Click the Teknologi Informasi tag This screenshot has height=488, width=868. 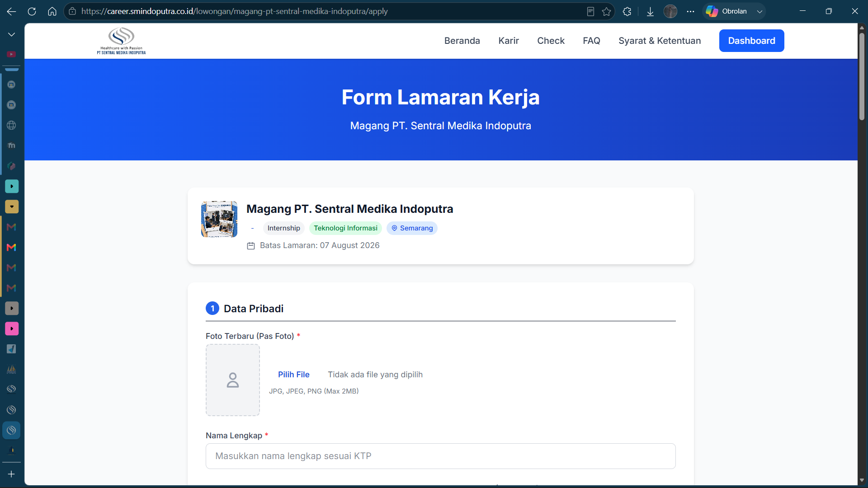click(x=345, y=228)
